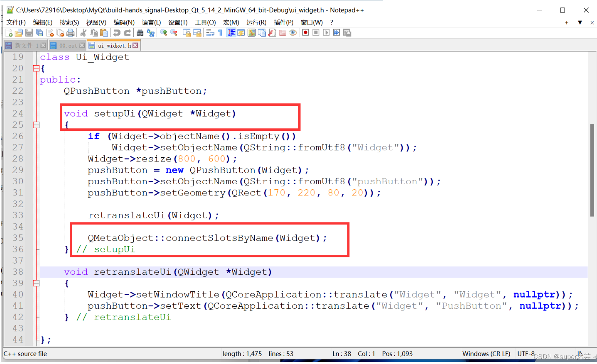Show the Function List panel icon
Screen dimensions: 597x364
pos(272,33)
